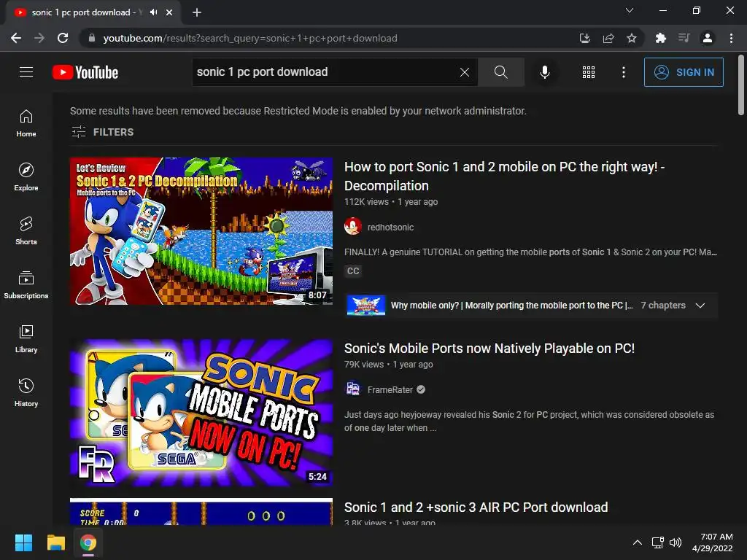Open Subscriptions in the sidebar
The height and width of the screenshot is (560, 747).
[26, 285]
